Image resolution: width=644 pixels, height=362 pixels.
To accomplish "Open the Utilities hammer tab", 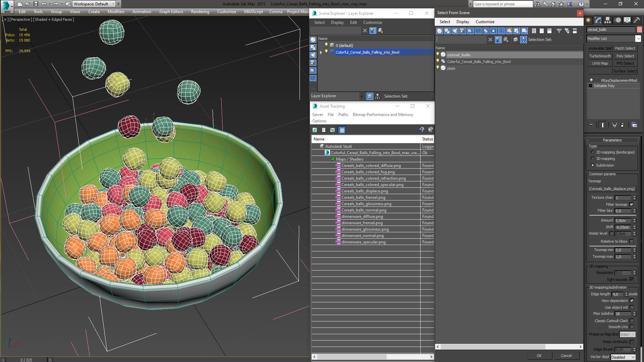I will [x=637, y=20].
